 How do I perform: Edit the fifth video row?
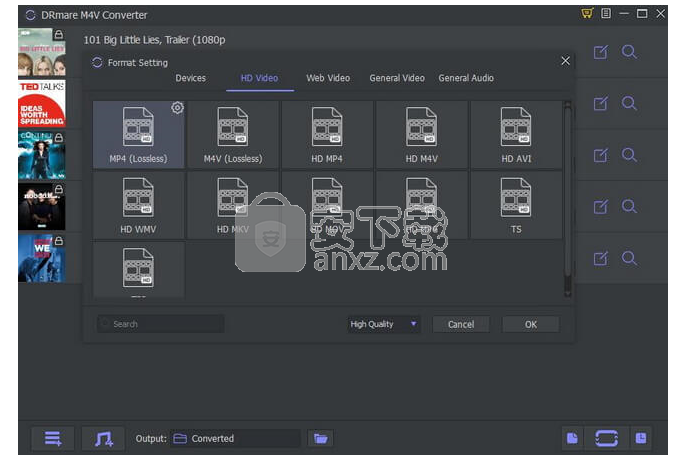[x=601, y=258]
